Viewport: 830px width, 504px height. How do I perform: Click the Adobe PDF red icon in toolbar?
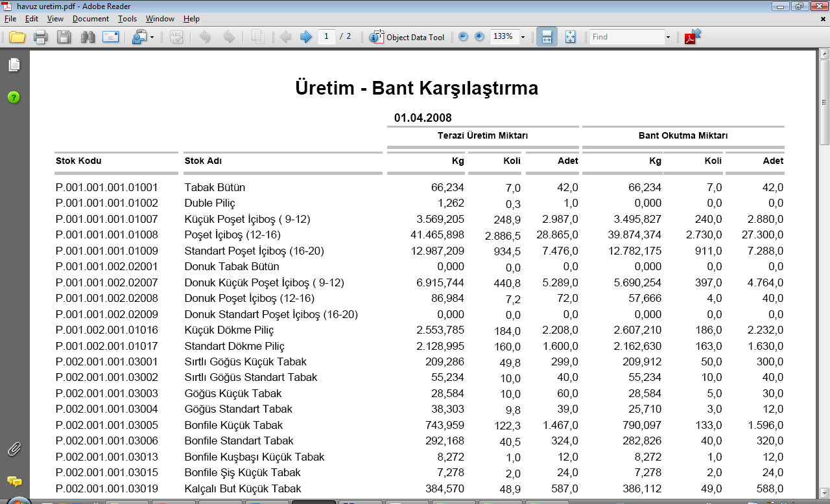[x=693, y=36]
